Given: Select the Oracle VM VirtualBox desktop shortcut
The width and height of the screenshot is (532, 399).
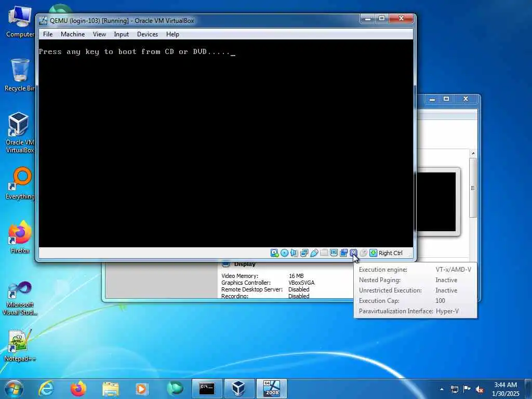Looking at the screenshot, I should tap(20, 132).
